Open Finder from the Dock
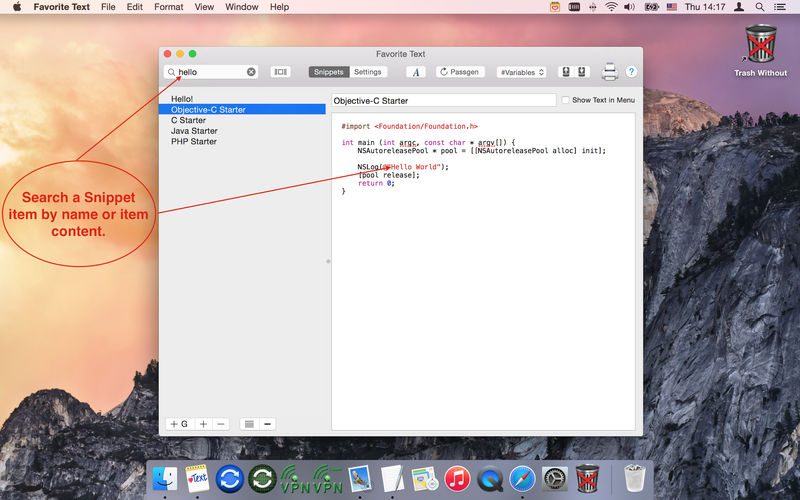 tap(165, 480)
